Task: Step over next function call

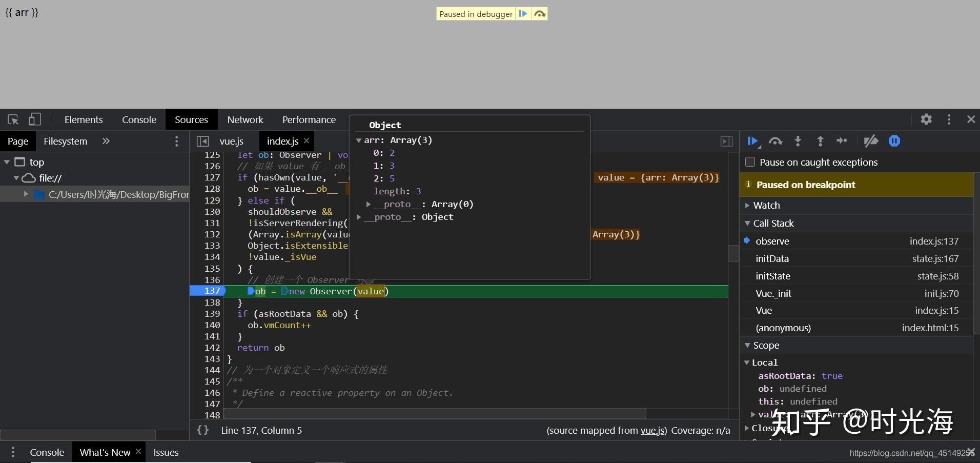Action: [775, 142]
